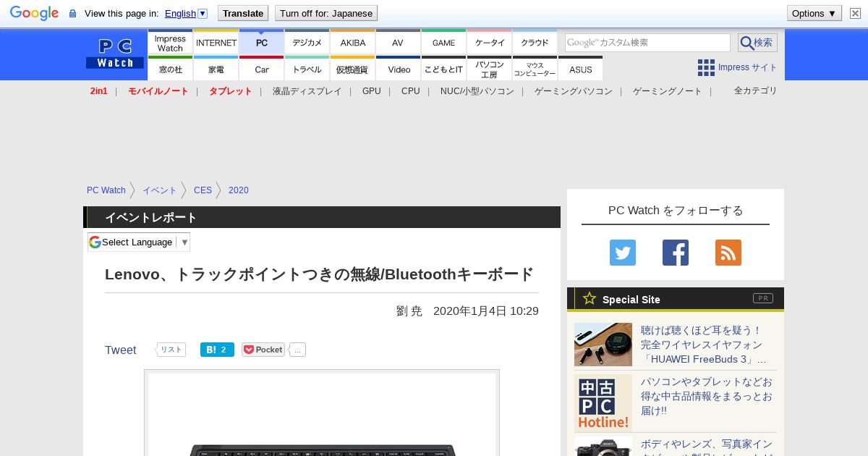Click the Special Site star icon
Screen dimensions: 868x456
point(590,298)
